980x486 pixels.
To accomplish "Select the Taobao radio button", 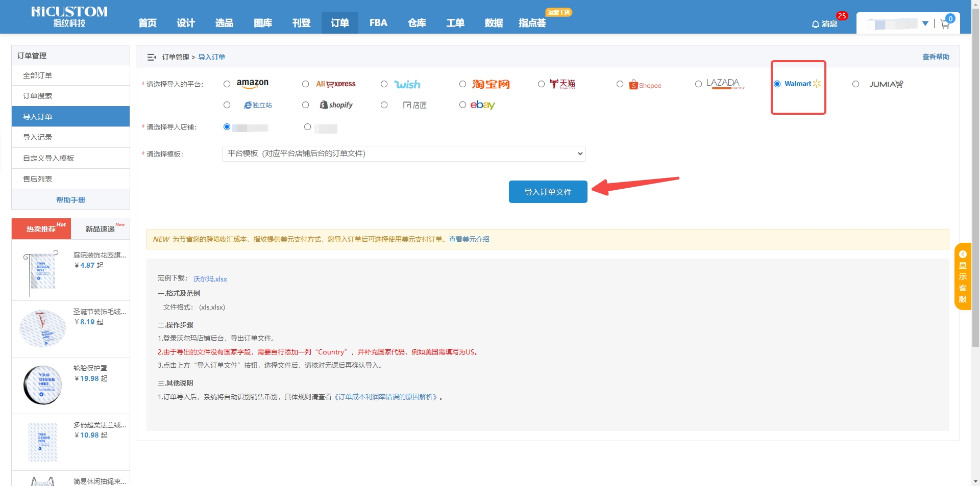I will (x=463, y=84).
